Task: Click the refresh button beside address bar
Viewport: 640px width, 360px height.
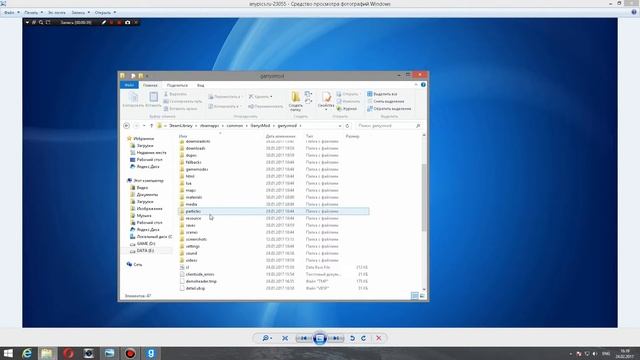Action: pyautogui.click(x=347, y=126)
